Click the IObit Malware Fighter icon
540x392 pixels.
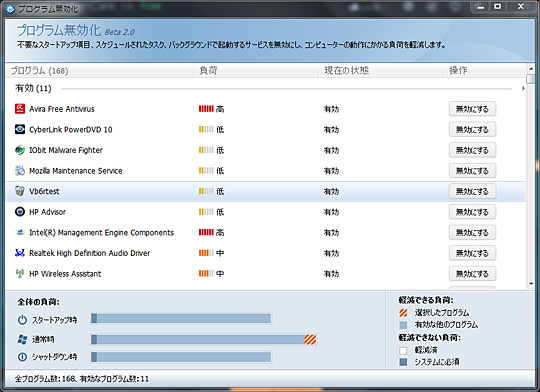click(20, 150)
